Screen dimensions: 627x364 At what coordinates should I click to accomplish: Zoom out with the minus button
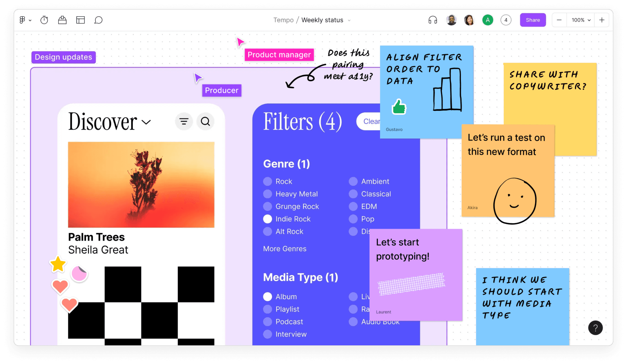pyautogui.click(x=559, y=20)
